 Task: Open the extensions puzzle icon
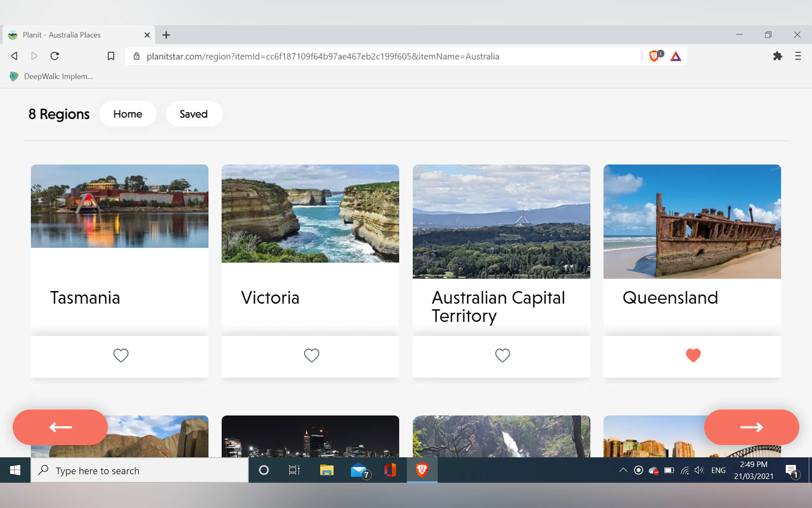point(777,56)
